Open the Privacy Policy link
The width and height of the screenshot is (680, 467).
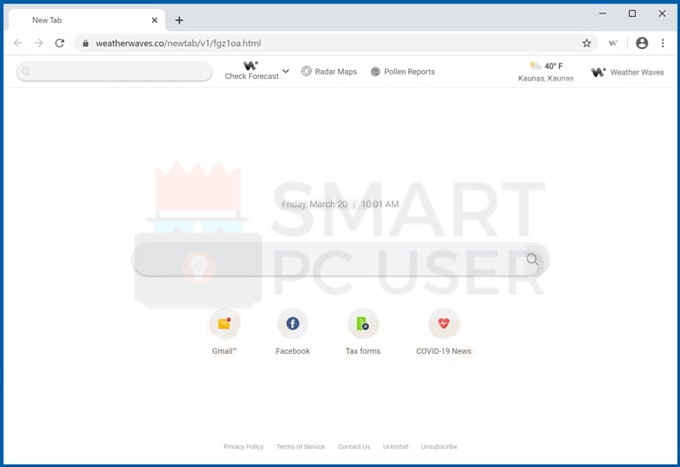coord(243,447)
